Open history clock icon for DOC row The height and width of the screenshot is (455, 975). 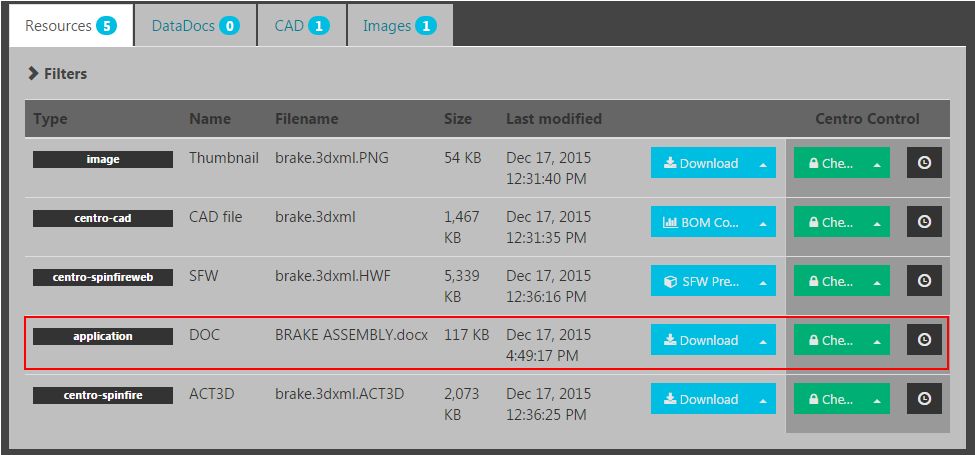[924, 340]
